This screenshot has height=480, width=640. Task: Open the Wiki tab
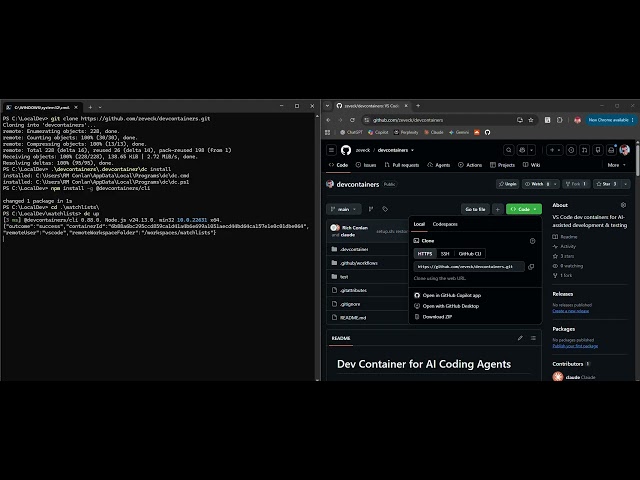pyautogui.click(x=531, y=165)
